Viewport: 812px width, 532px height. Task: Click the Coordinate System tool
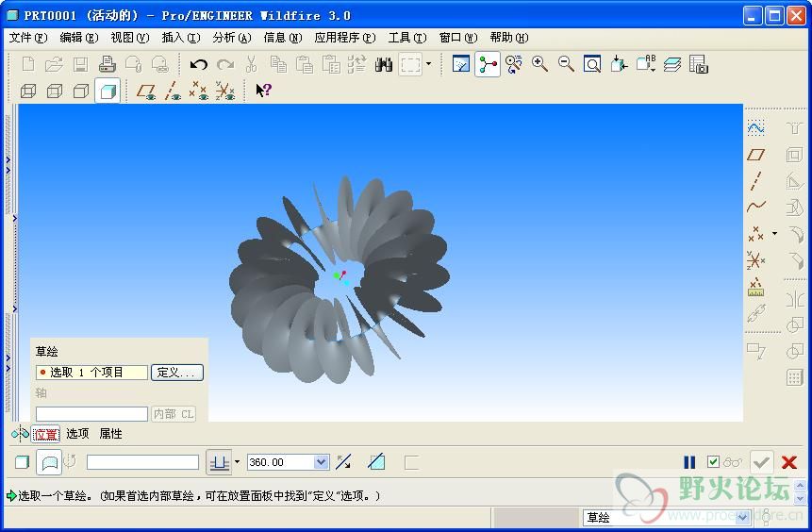(755, 260)
